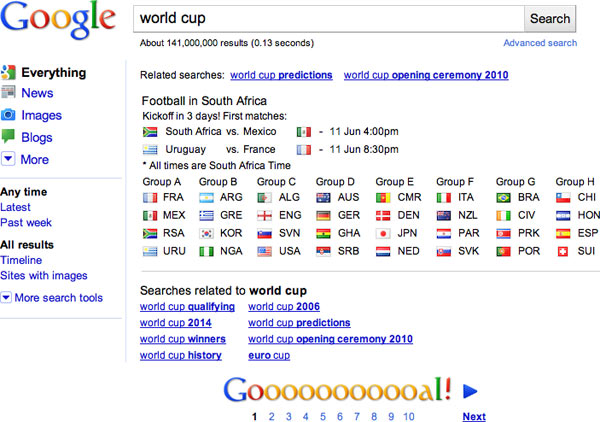This screenshot has width=600, height=422.
Task: Click the Brazil flag in Group G
Action: point(505,198)
